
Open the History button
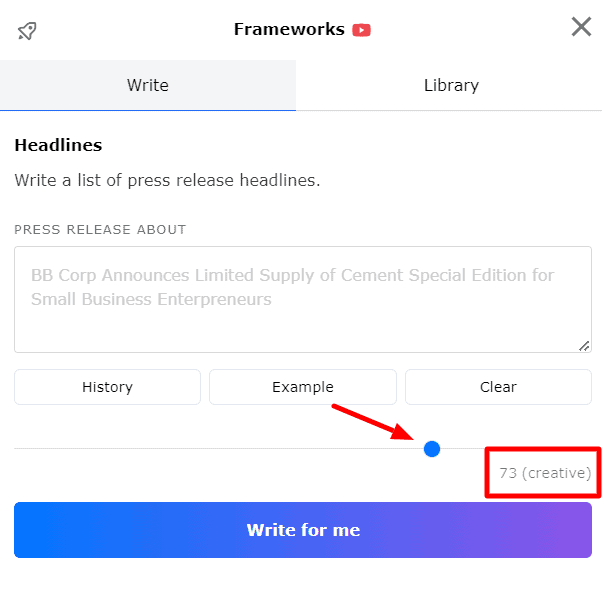point(107,387)
